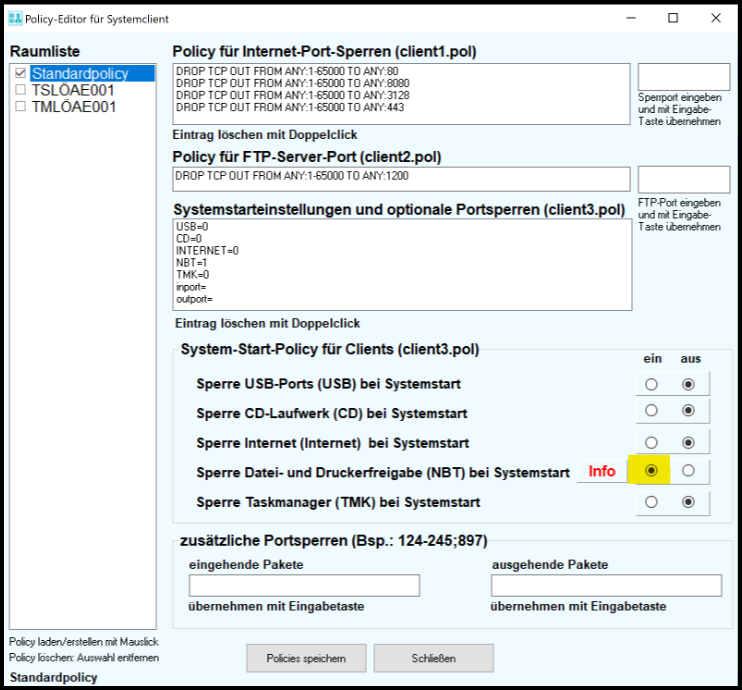Click the Policy-Editor app icon in title bar
This screenshot has width=742, height=690.
[x=15, y=18]
